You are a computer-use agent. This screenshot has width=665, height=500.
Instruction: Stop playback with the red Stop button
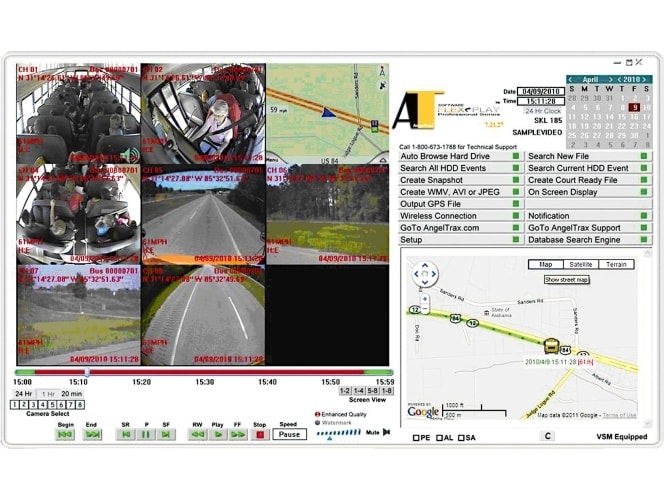click(x=260, y=434)
